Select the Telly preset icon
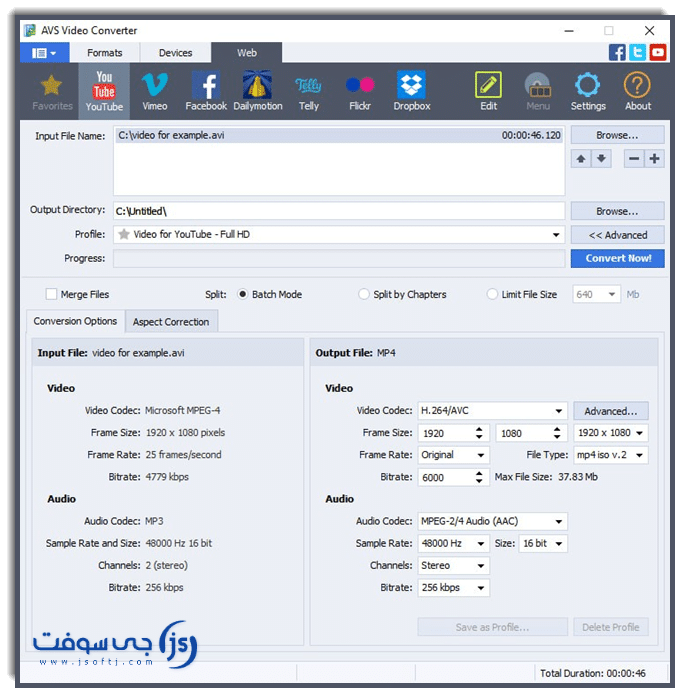This screenshot has width=675, height=688. pos(309,92)
